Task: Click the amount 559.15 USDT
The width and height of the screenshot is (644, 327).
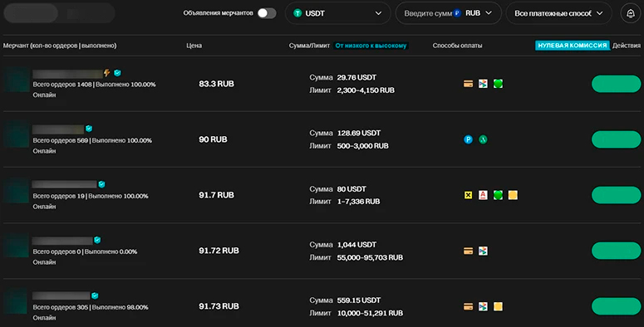Action: 358,300
